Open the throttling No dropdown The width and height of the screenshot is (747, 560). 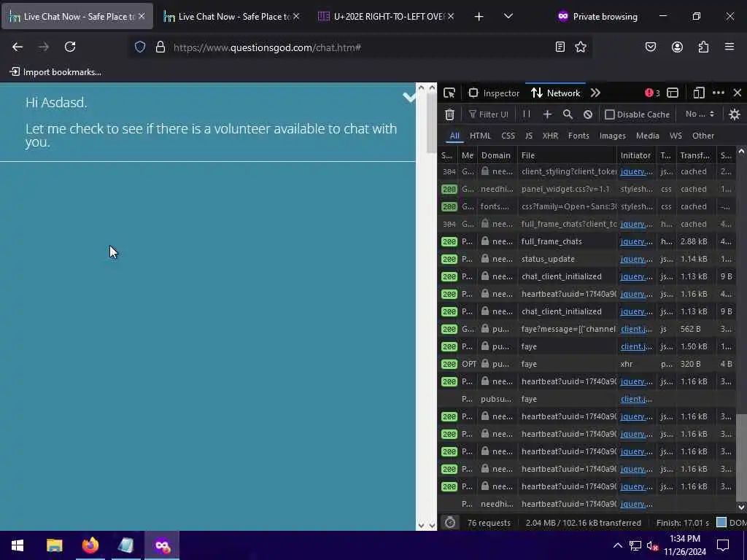tap(700, 114)
